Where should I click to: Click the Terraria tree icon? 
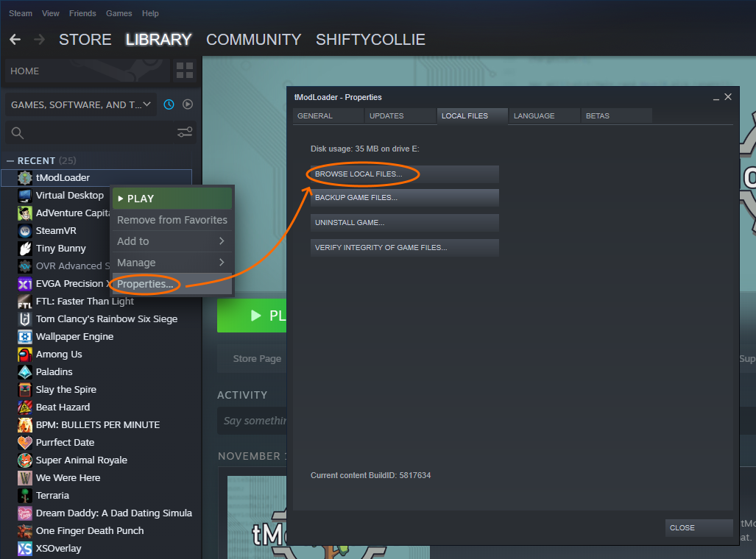point(25,496)
